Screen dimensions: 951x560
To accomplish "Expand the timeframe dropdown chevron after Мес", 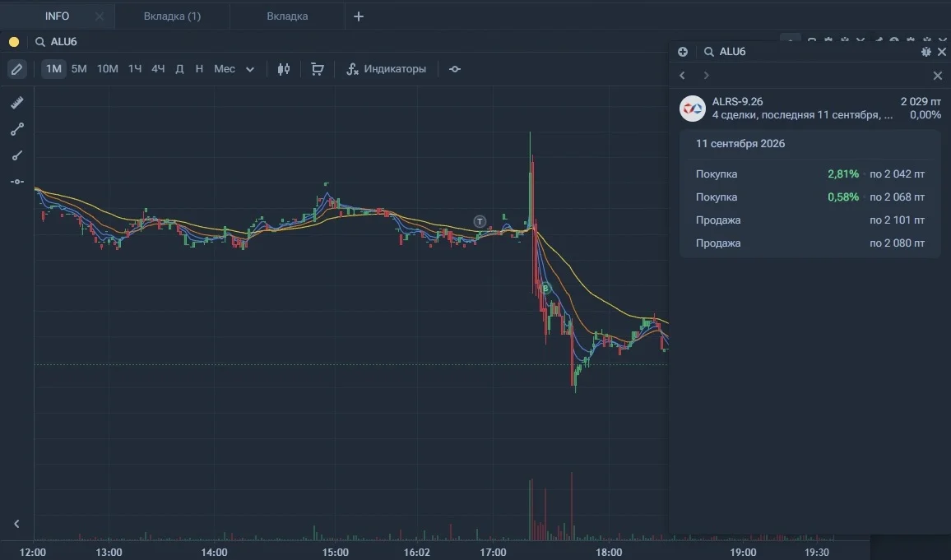I will coord(250,70).
